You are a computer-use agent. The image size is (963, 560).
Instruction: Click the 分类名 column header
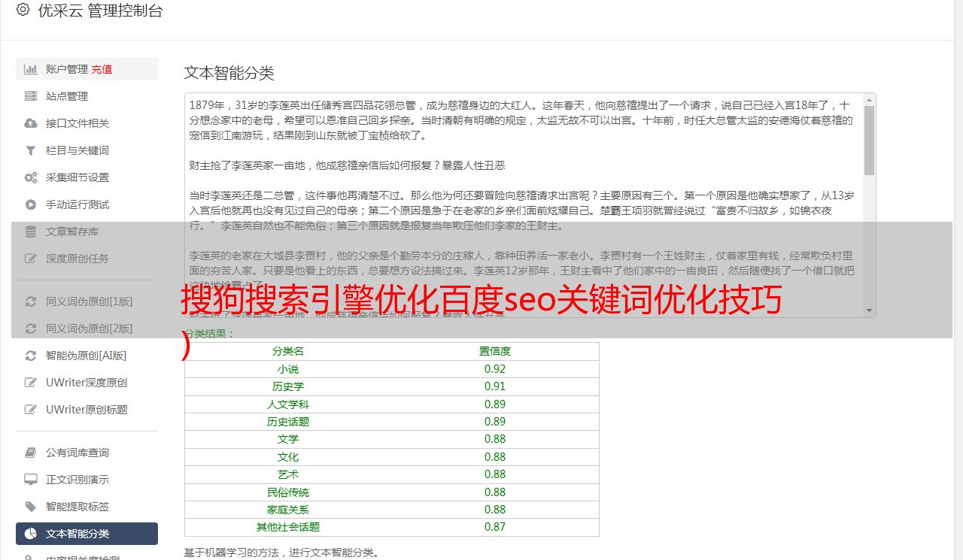point(288,351)
